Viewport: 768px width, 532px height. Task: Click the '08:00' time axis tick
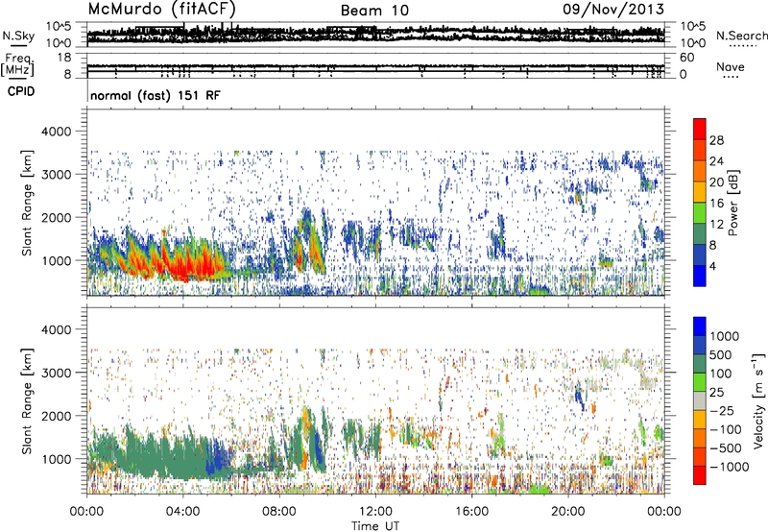click(279, 512)
